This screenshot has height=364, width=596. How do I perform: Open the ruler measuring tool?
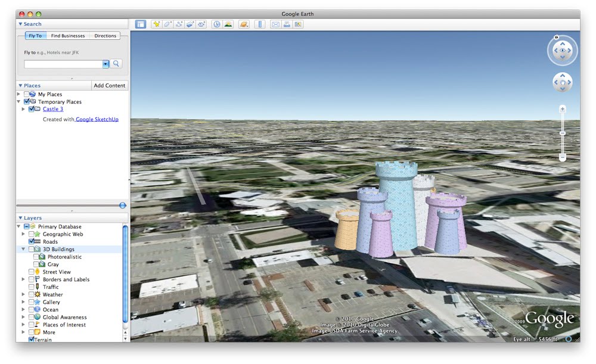tap(260, 24)
